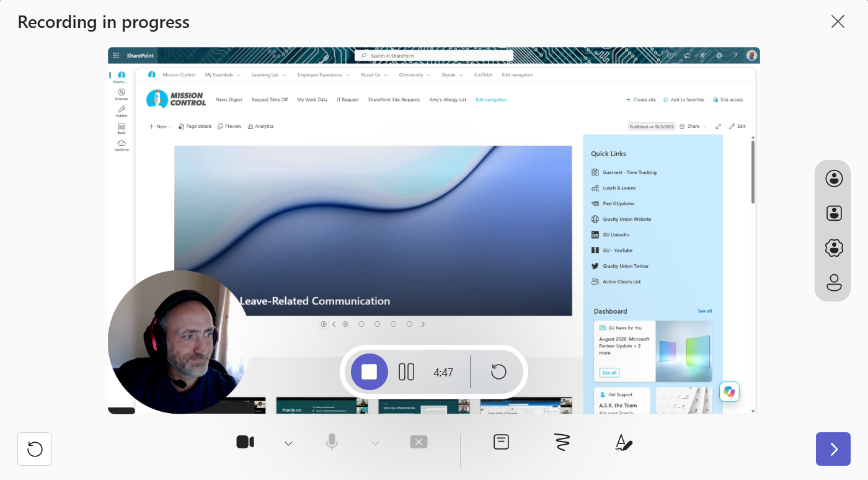This screenshot has width=868, height=480.
Task: Choose the rounded-square webcam frame
Action: coord(834,213)
